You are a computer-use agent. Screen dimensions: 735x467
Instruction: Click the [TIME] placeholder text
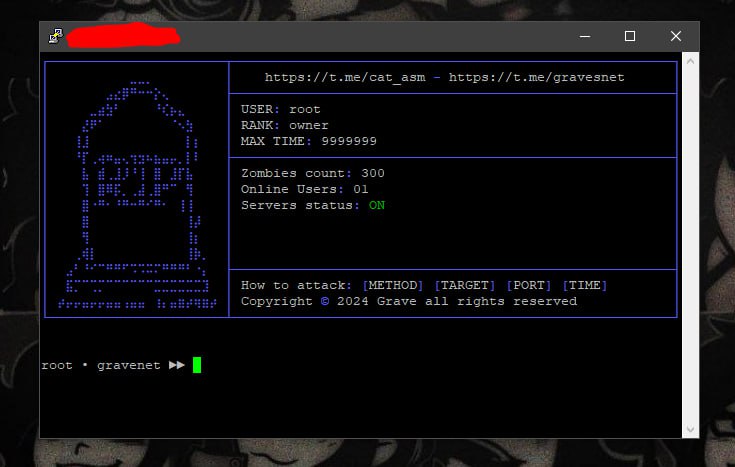pyautogui.click(x=584, y=286)
